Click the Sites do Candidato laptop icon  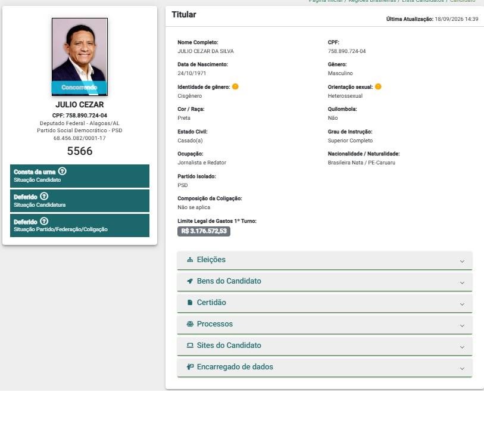190,346
